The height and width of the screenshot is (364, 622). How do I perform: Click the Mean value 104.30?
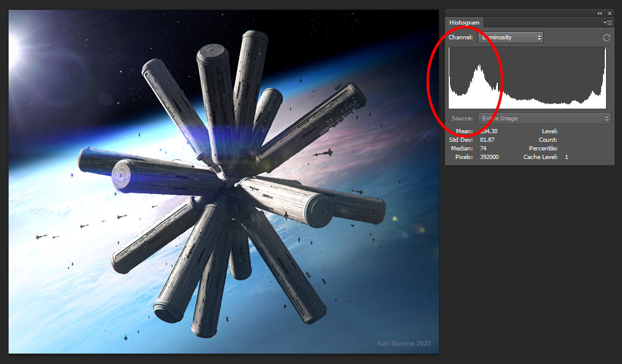(x=489, y=131)
